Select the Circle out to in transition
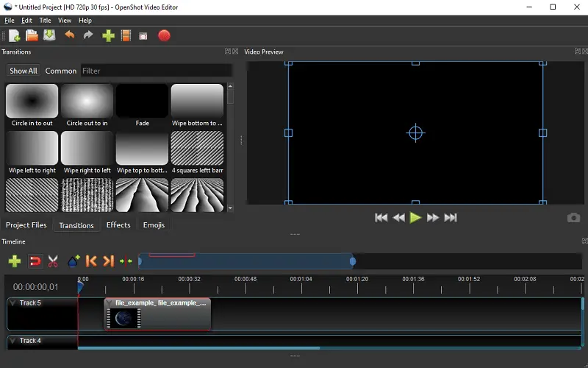This screenshot has height=368, width=588. pos(87,105)
